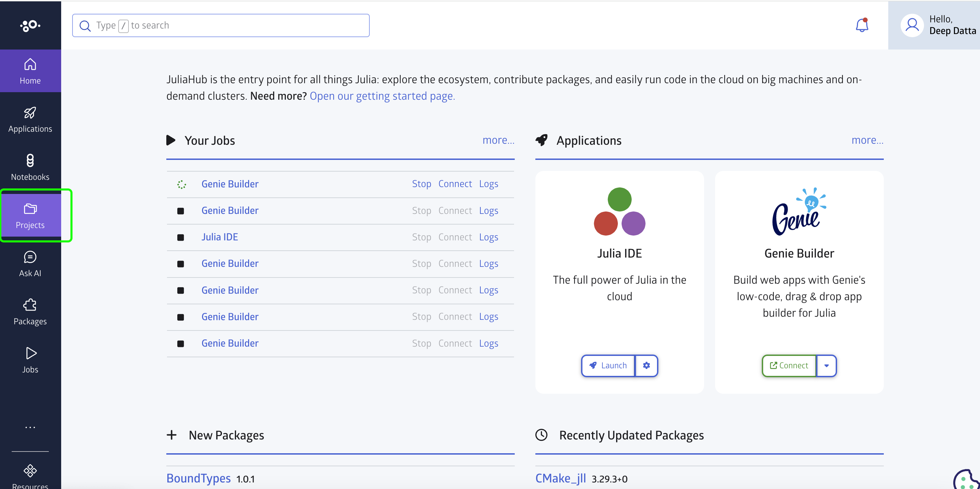
Task: Click the New Packages plus icon
Action: click(x=171, y=435)
